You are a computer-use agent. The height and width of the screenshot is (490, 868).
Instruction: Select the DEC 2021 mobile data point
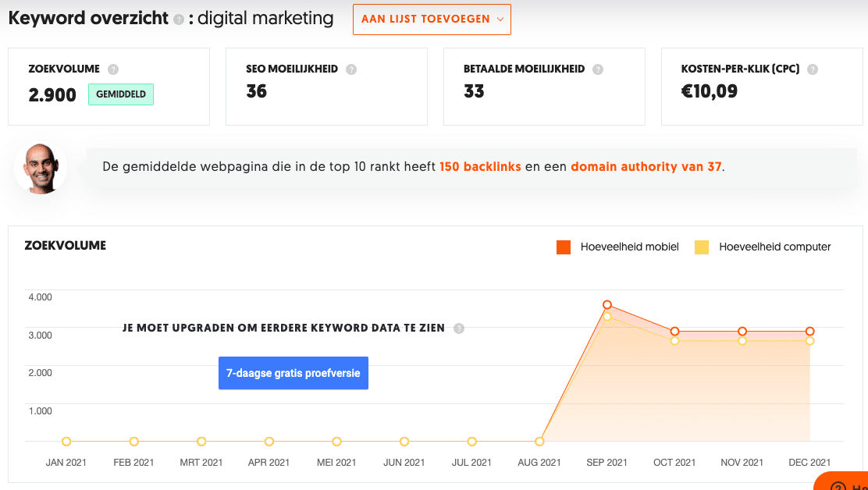pyautogui.click(x=810, y=332)
